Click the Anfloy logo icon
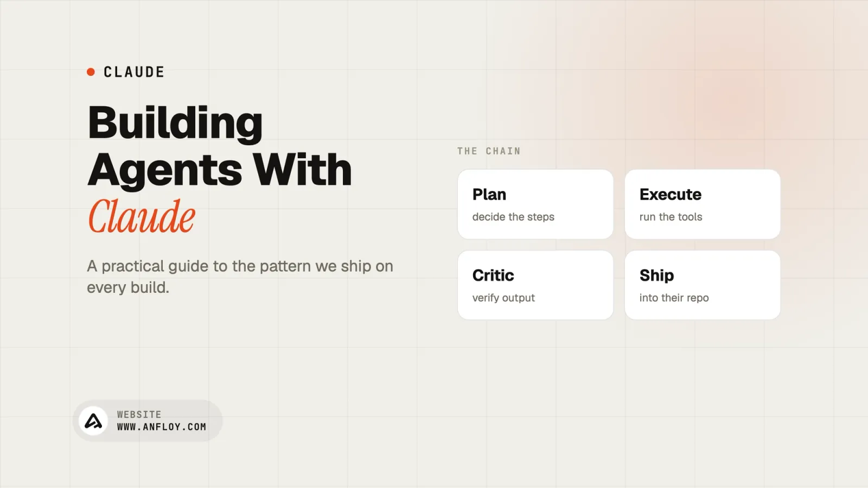 93,421
